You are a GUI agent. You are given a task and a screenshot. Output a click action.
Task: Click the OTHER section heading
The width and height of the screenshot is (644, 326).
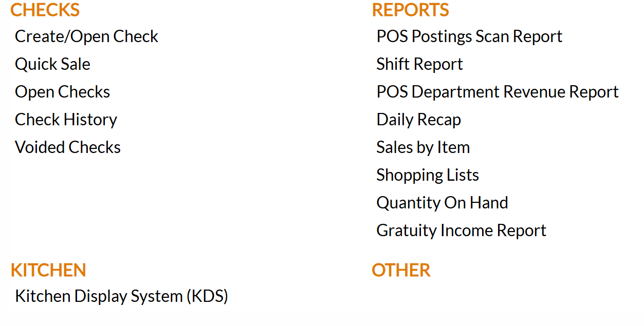[401, 270]
